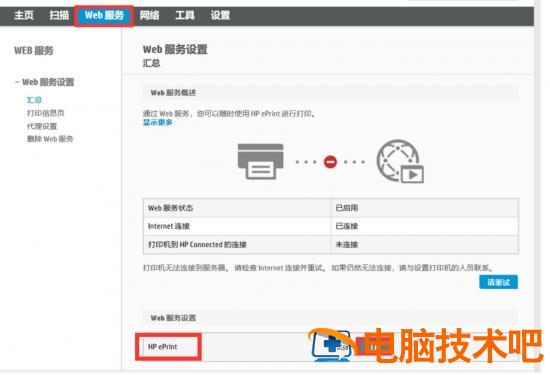Open the 网络 tab
The height and width of the screenshot is (375, 550).
149,15
